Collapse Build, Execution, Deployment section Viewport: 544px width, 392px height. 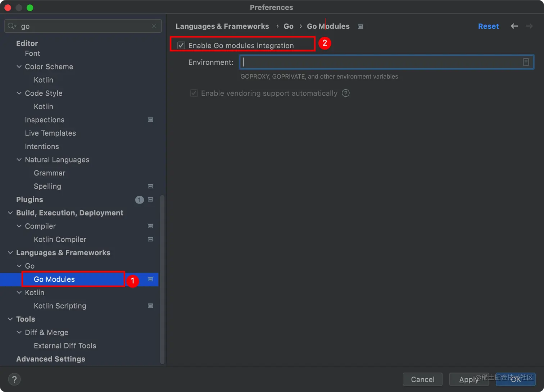point(10,213)
